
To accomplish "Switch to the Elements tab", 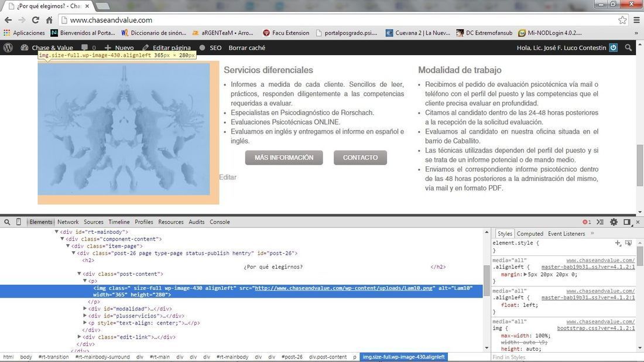I will 40,222.
